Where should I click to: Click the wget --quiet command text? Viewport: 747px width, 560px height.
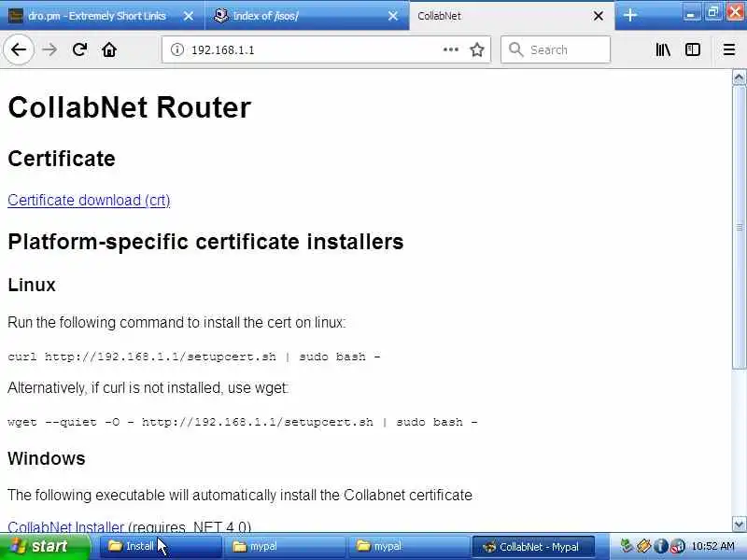243,422
